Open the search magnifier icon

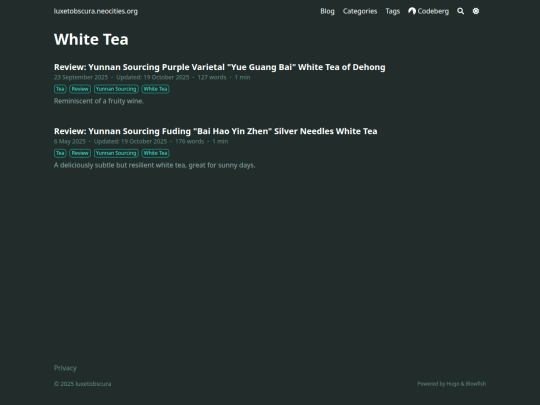point(460,11)
